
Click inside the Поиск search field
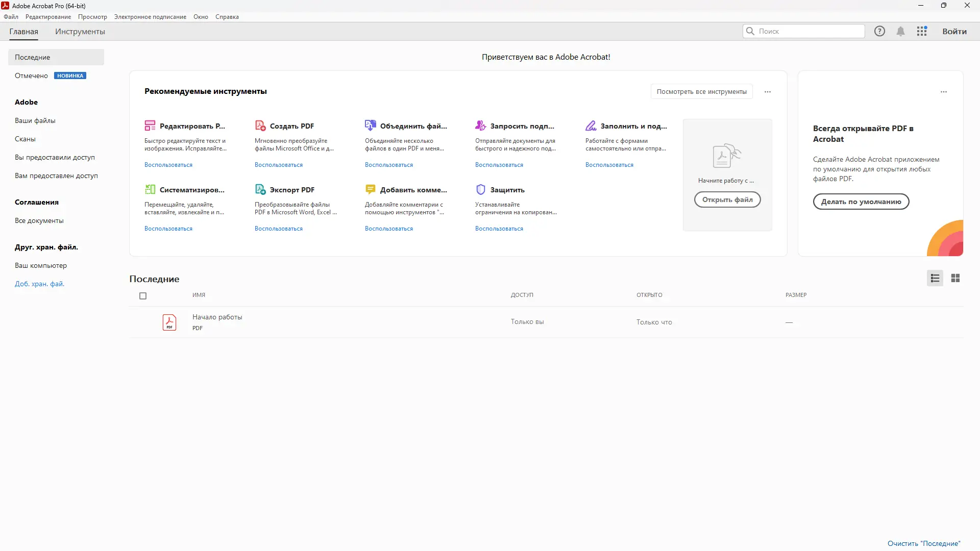click(x=809, y=31)
